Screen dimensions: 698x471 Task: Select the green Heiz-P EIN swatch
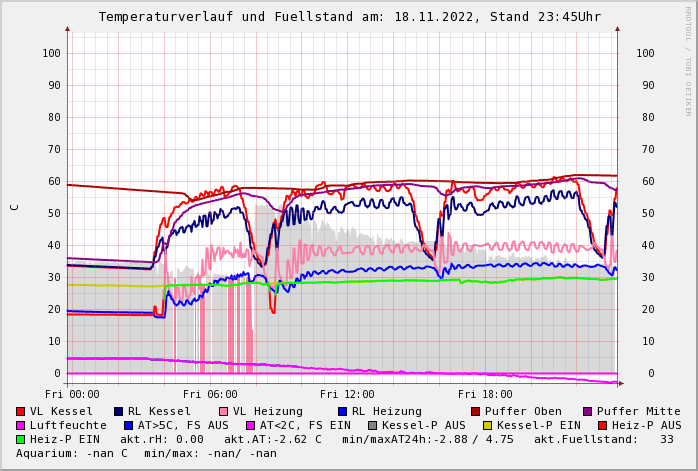[21, 439]
